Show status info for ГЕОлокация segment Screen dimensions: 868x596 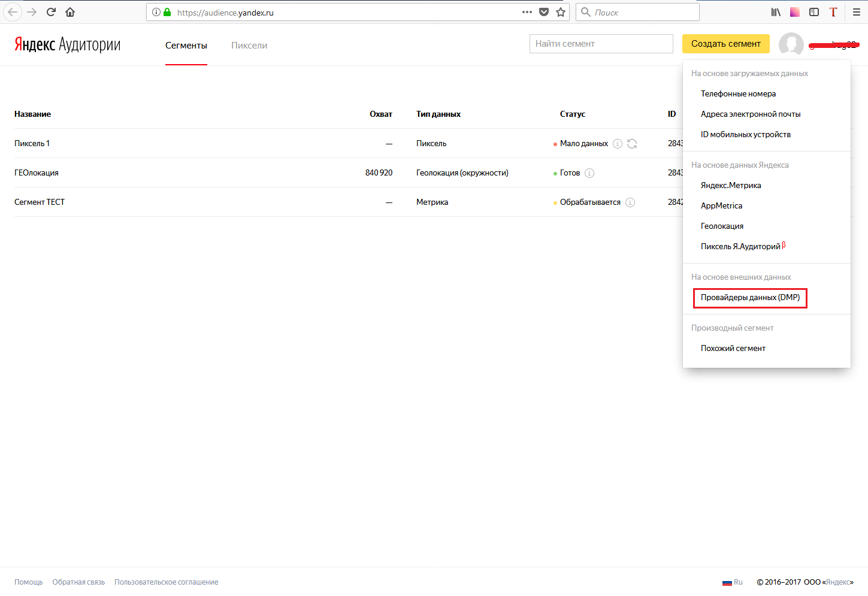tap(589, 173)
